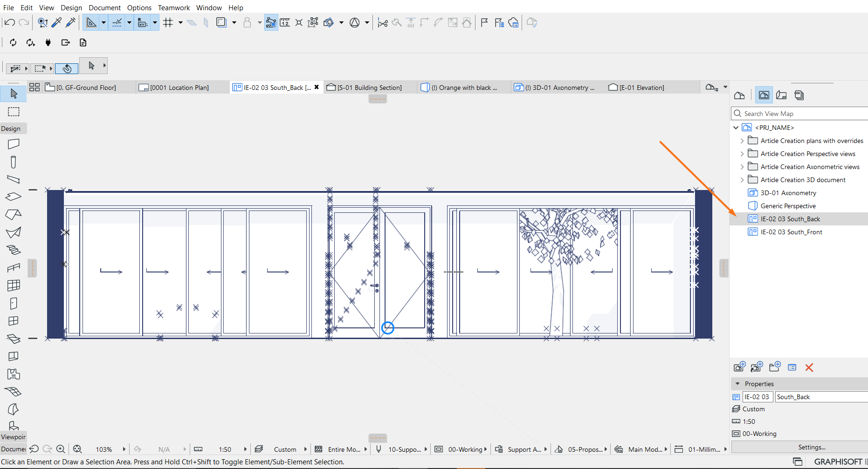The height and width of the screenshot is (469, 868).
Task: Select the Marquee tool in the toolbox
Action: [14, 112]
